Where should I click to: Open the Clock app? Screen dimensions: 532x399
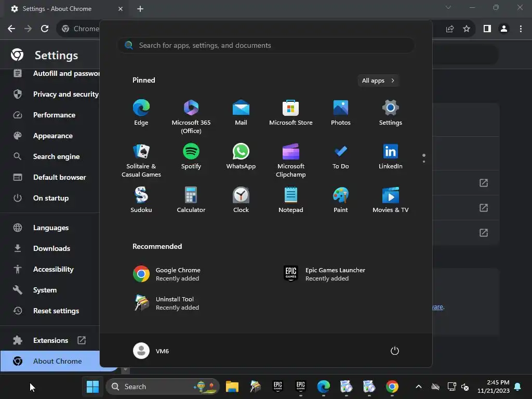point(241,199)
